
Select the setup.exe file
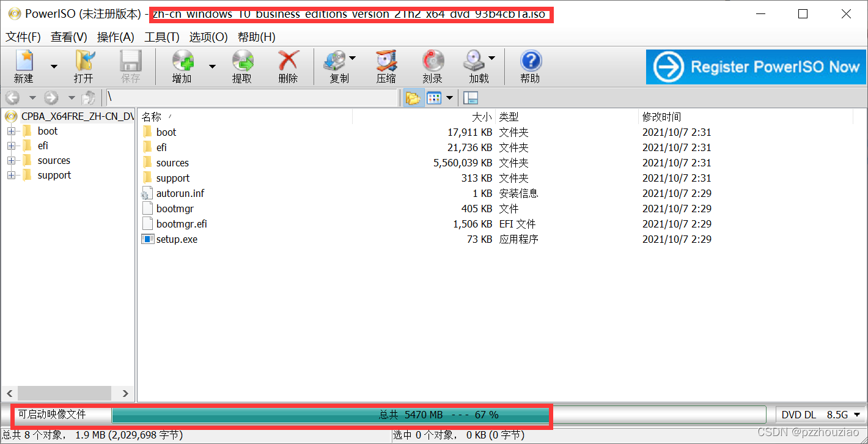[x=177, y=239]
